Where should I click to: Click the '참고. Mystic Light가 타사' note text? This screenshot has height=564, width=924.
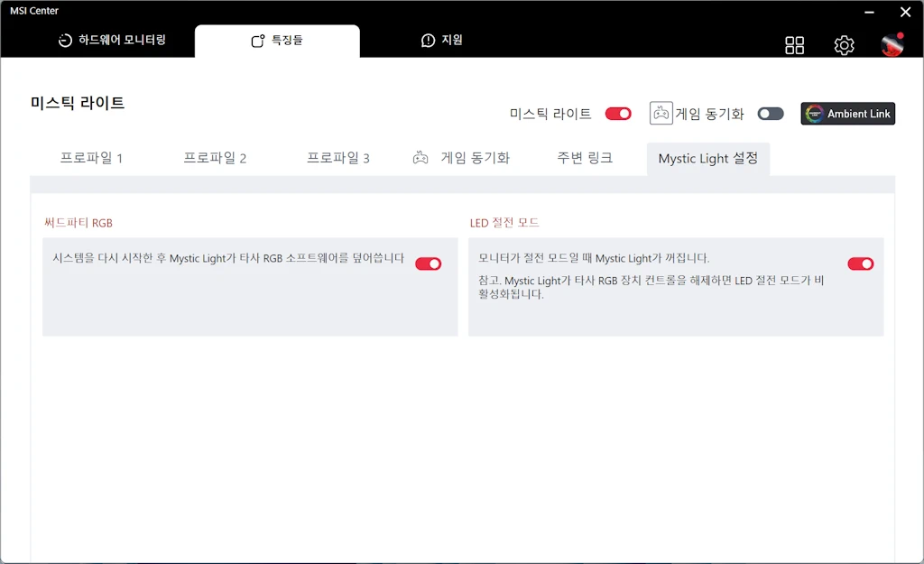click(x=651, y=287)
